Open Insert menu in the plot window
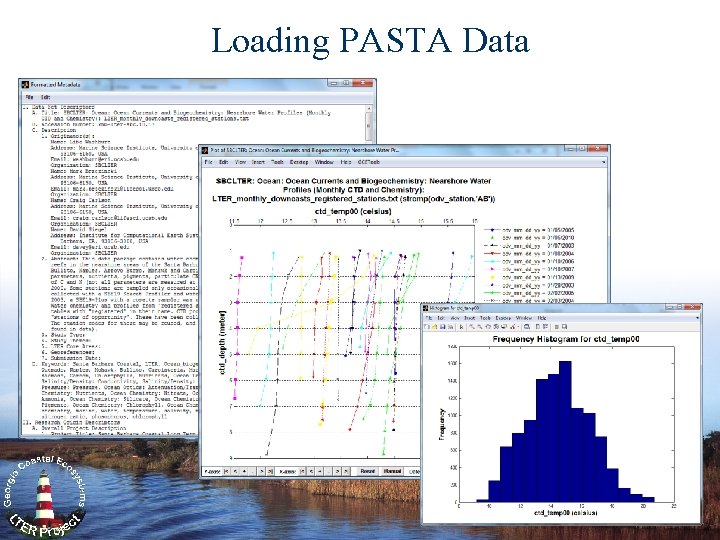Screen dimensions: 720x540 point(259,162)
